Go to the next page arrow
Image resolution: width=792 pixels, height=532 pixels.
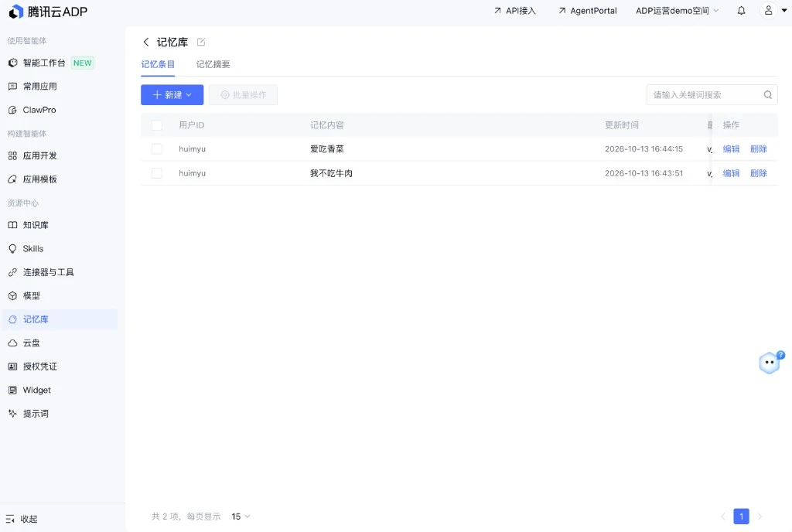[760, 517]
